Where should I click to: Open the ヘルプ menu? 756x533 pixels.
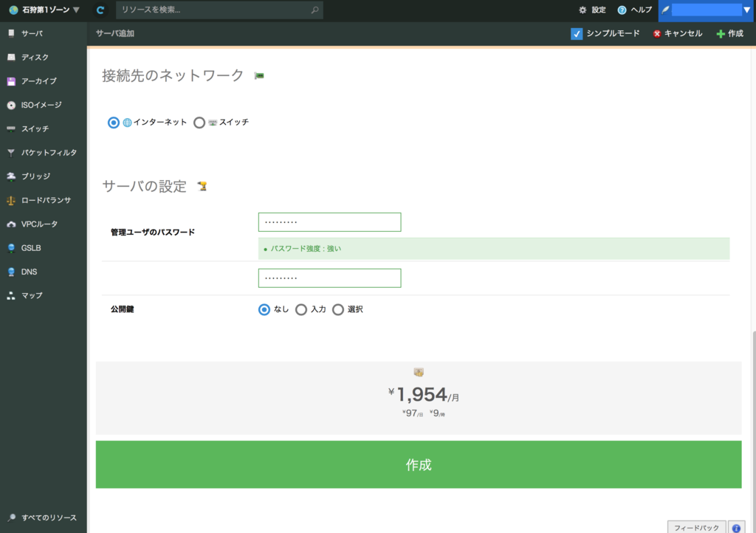(633, 10)
